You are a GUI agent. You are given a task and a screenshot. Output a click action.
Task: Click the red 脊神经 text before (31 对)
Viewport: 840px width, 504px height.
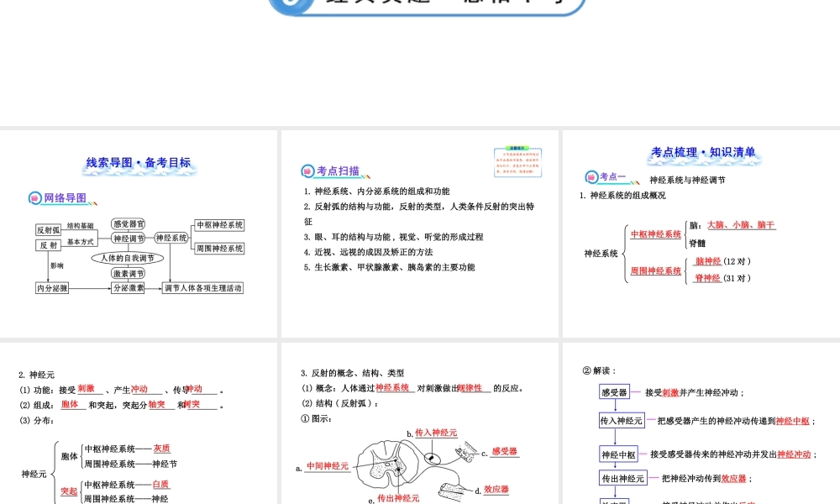click(x=707, y=278)
